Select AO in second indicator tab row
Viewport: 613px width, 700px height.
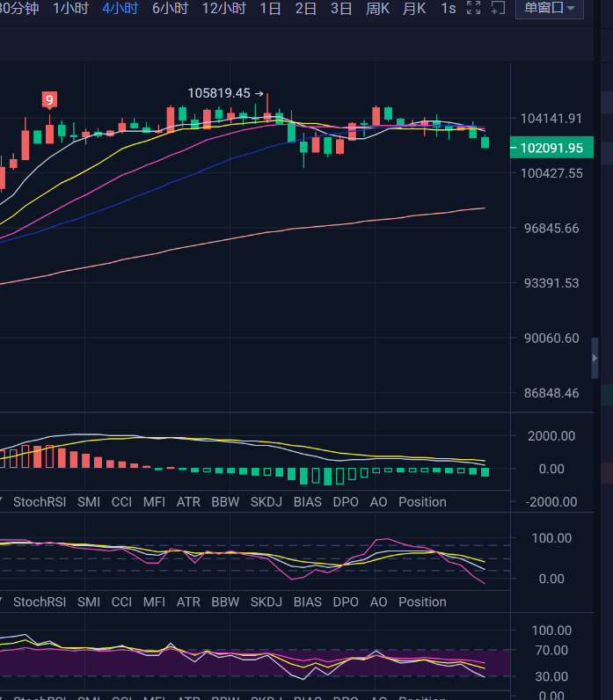pyautogui.click(x=378, y=602)
